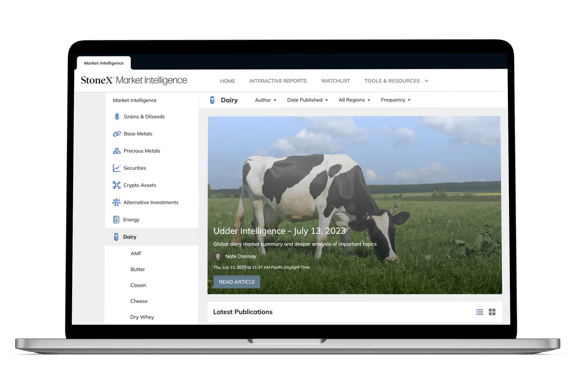Click the Latest Publications heading
576x391 pixels.
point(243,312)
